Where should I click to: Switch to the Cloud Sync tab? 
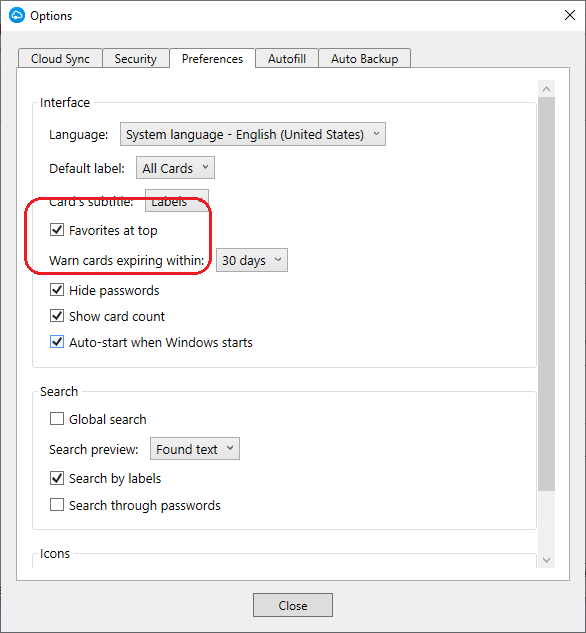[x=60, y=59]
